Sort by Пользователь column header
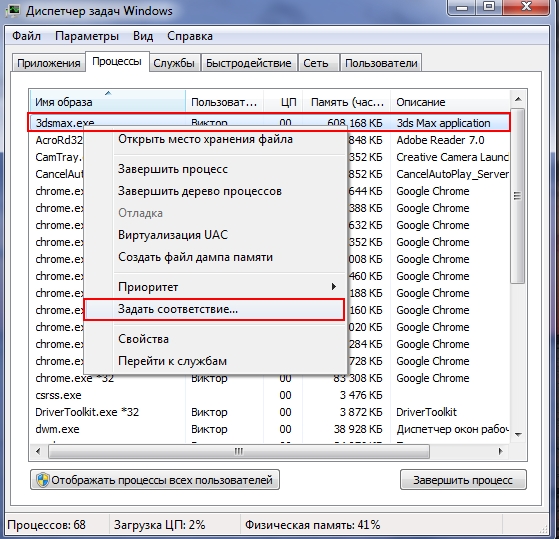Screen dimensions: 559x539 pos(224,102)
